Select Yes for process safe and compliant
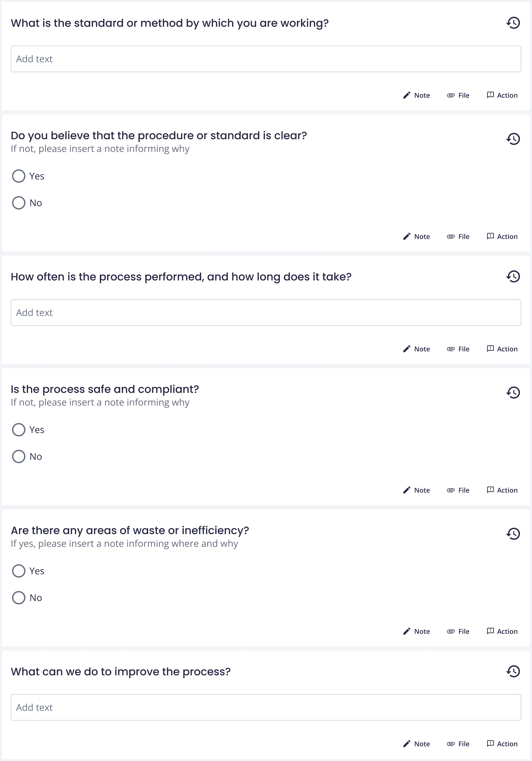 19,430
